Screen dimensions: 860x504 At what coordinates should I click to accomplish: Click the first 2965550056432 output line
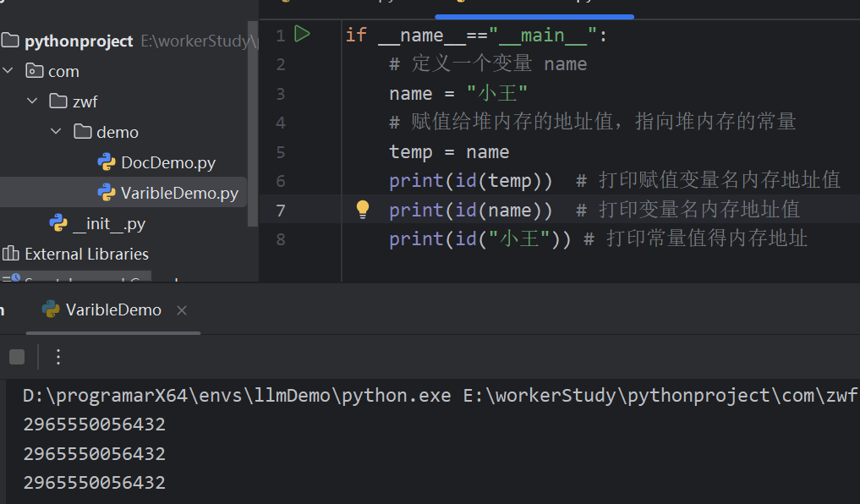(95, 425)
